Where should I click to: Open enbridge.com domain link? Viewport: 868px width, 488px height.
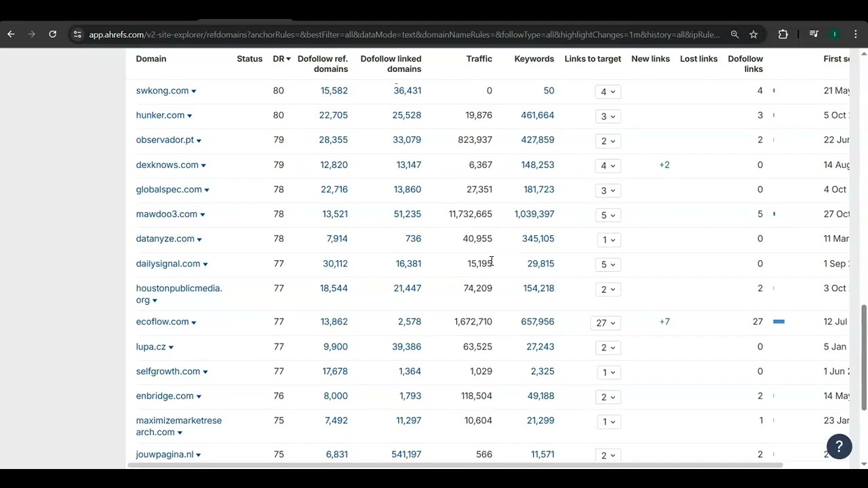pyautogui.click(x=164, y=396)
